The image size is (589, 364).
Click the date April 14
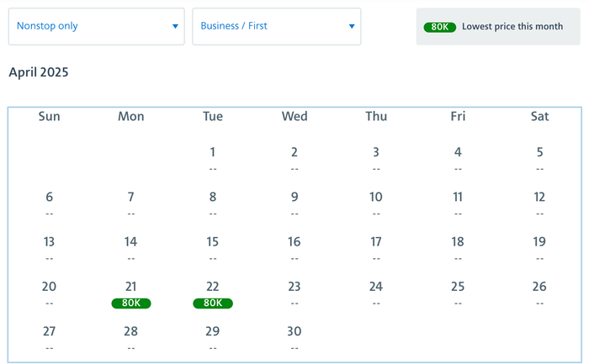(130, 241)
